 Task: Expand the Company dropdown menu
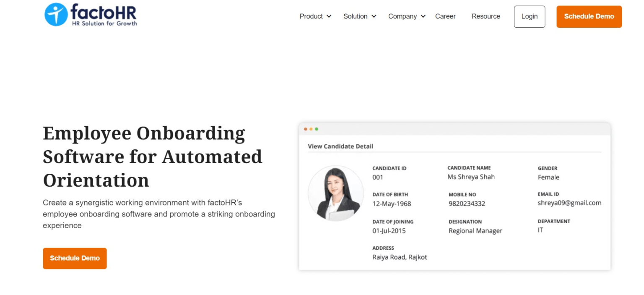pyautogui.click(x=406, y=16)
